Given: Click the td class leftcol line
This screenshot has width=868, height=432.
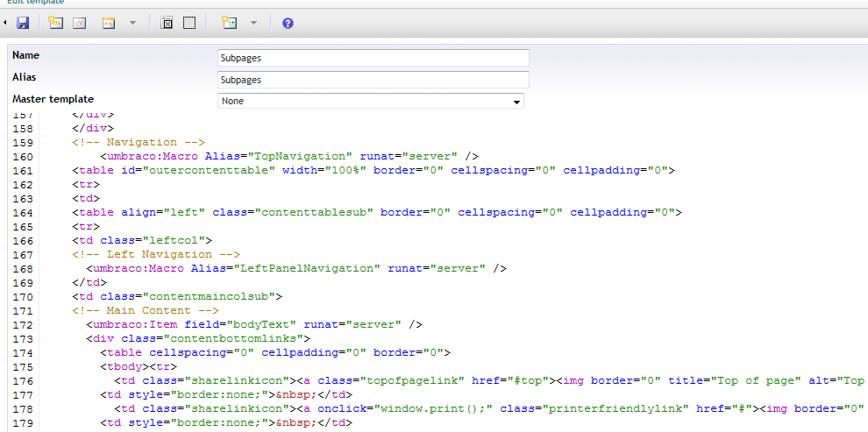Looking at the screenshot, I should [142, 241].
